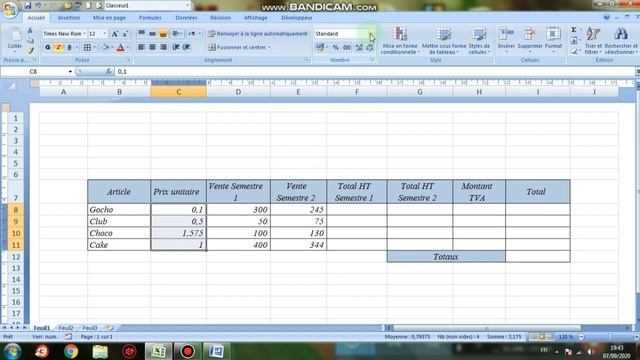This screenshot has width=640, height=360.
Task: Open the round Office button menu
Action: pos(10,9)
